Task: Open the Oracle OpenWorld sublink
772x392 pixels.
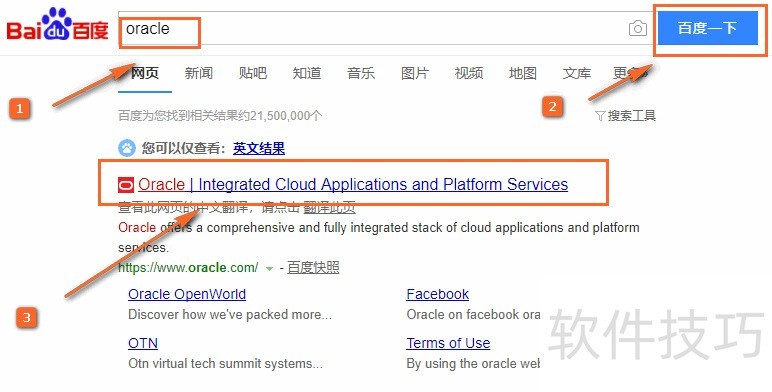Action: (187, 294)
